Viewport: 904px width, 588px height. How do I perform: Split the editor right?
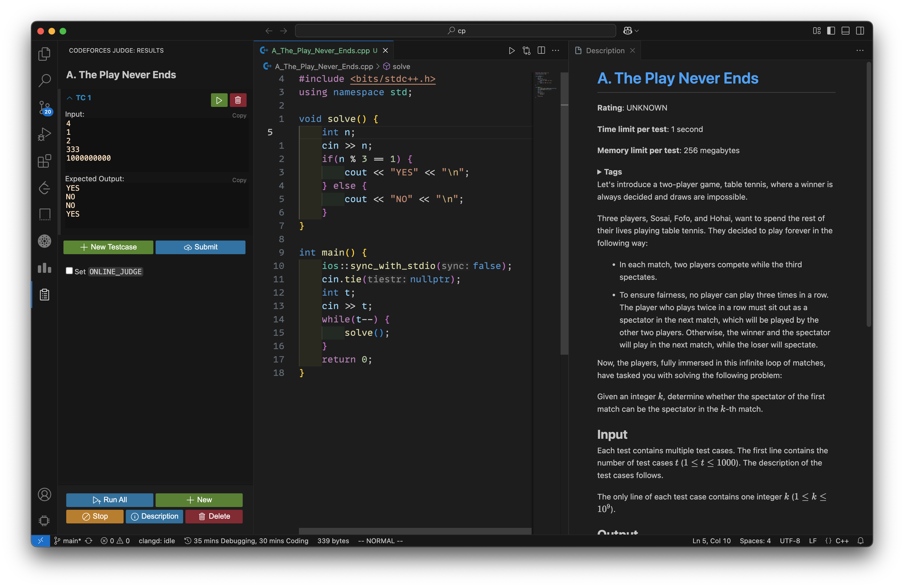click(541, 50)
